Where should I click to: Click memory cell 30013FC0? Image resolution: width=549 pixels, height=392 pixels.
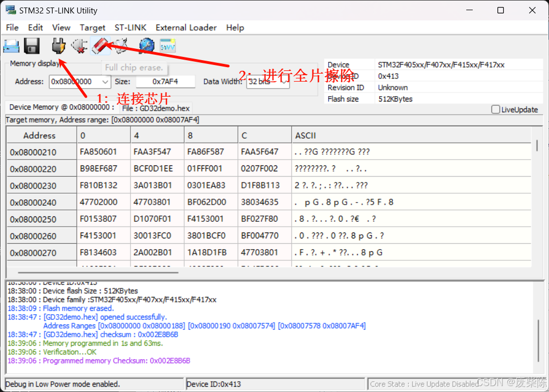(x=157, y=236)
